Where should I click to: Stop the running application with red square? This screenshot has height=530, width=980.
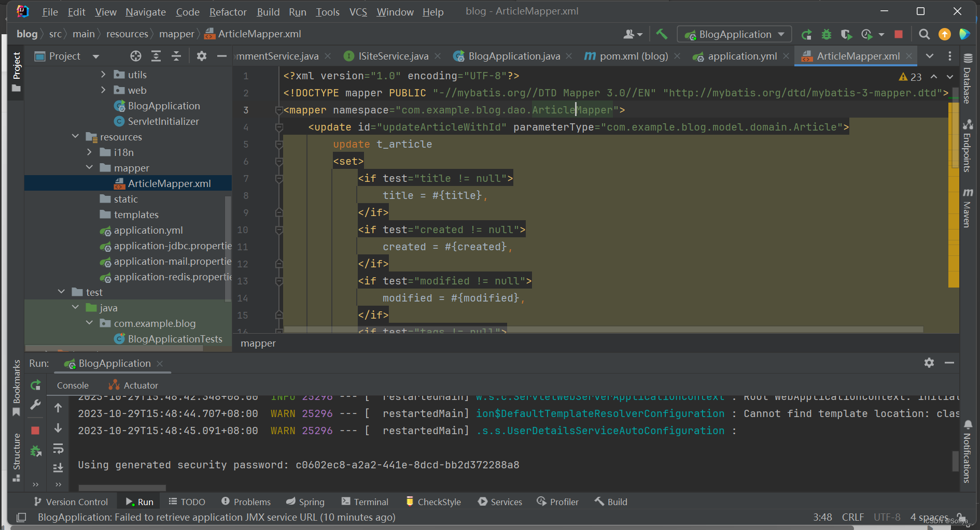click(899, 34)
